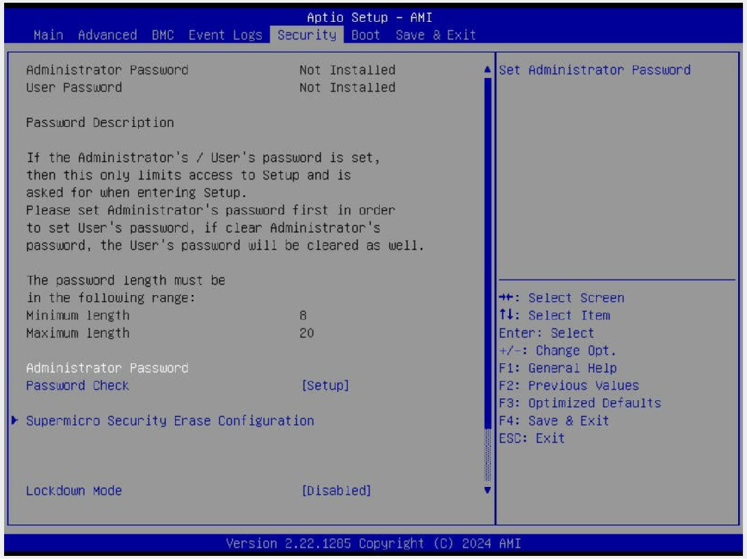Click the scrollbar up arrow
Screen dimensions: 747x560
[x=487, y=70]
